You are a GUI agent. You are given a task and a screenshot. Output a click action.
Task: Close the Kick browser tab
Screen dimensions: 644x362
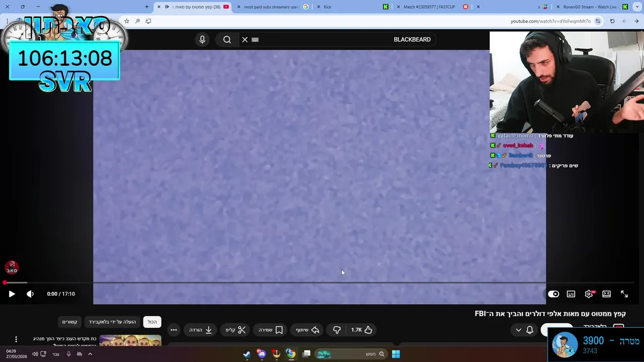[318, 7]
